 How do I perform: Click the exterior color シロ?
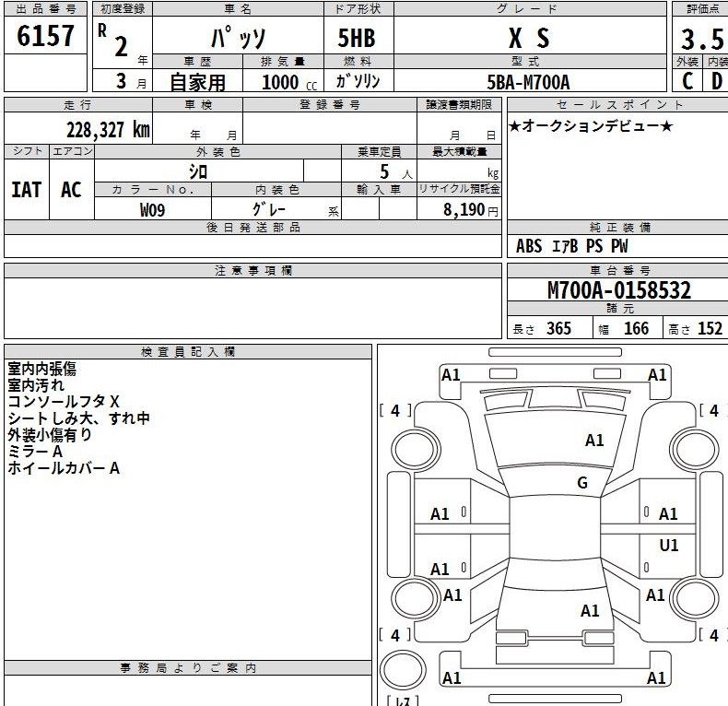198,171
